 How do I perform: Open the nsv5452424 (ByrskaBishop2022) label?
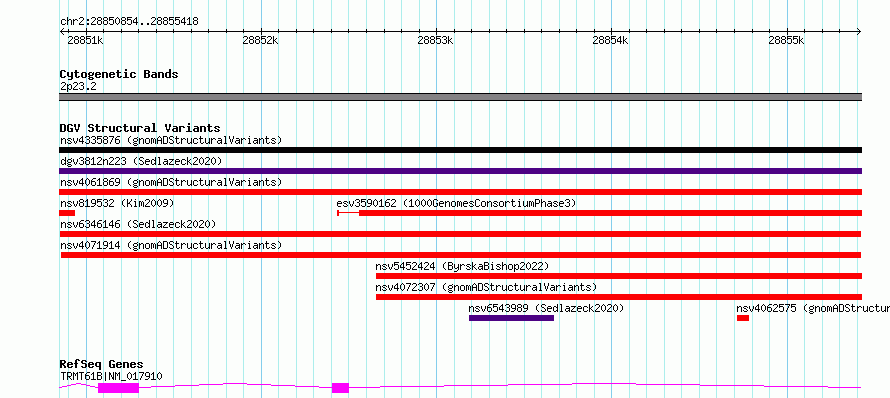click(462, 266)
